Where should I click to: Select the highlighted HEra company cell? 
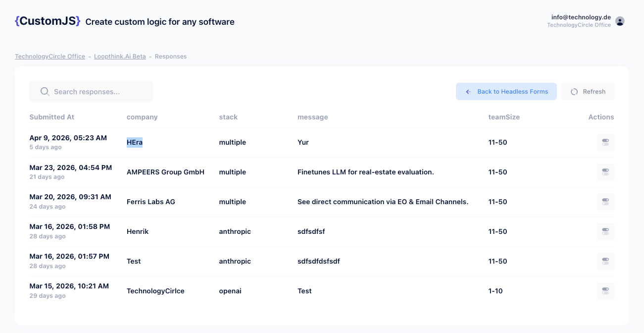[x=134, y=142]
